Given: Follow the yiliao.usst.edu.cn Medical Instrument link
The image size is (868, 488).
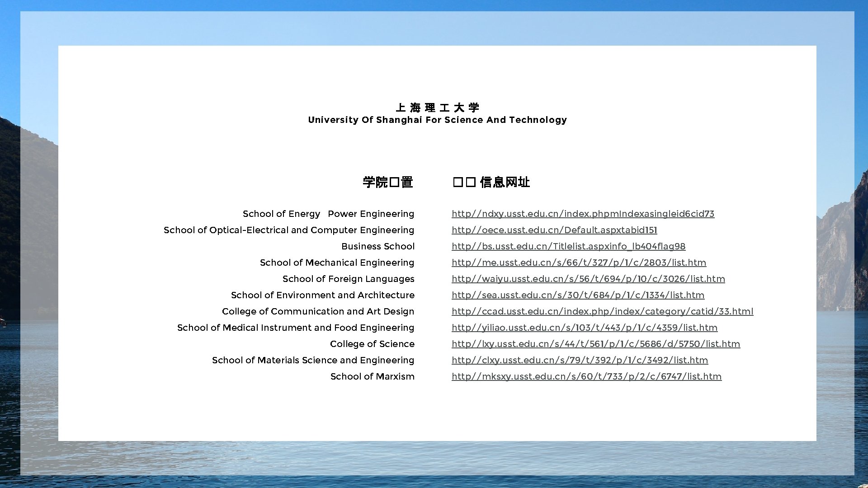Looking at the screenshot, I should point(585,328).
